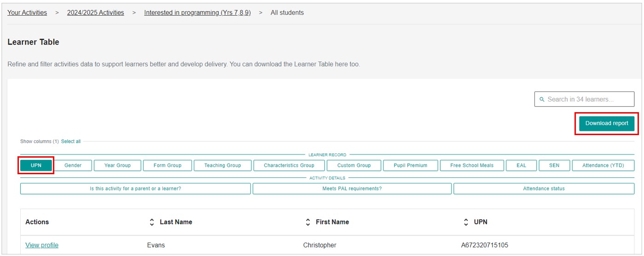Enable Meets PAL requirements column
Image resolution: width=644 pixels, height=256 pixels.
(352, 188)
